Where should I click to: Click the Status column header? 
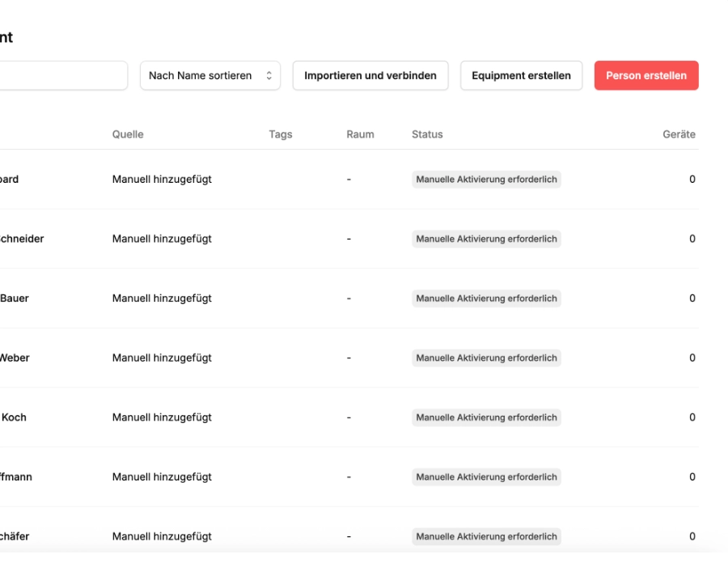pos(427,134)
